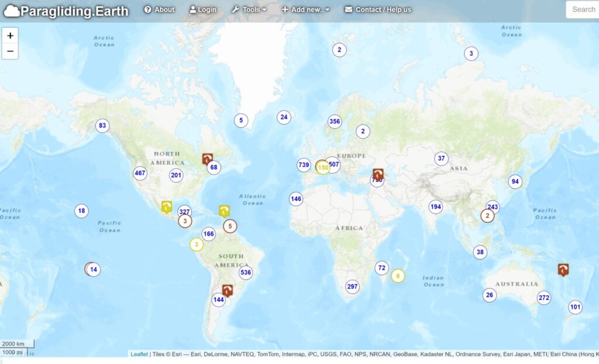This screenshot has width=599, height=364.
Task: Open the yellow paraglider marker in Mexico
Action: (x=167, y=206)
